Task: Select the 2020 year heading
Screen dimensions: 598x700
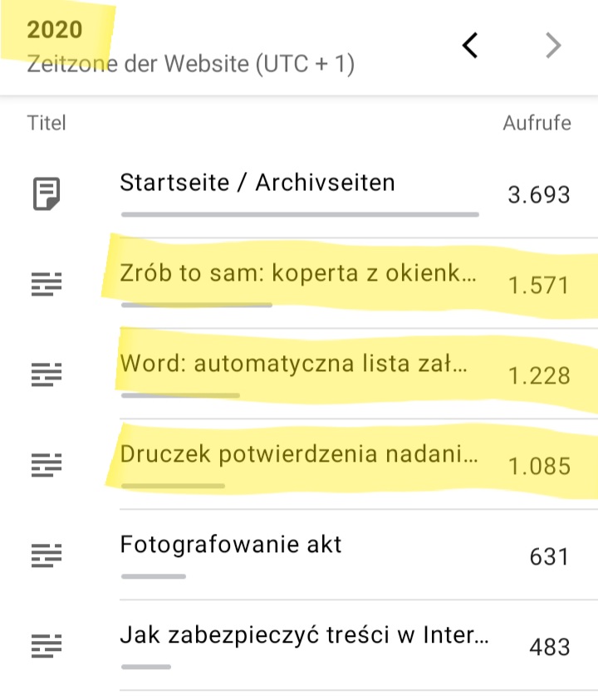Action: coord(55,30)
